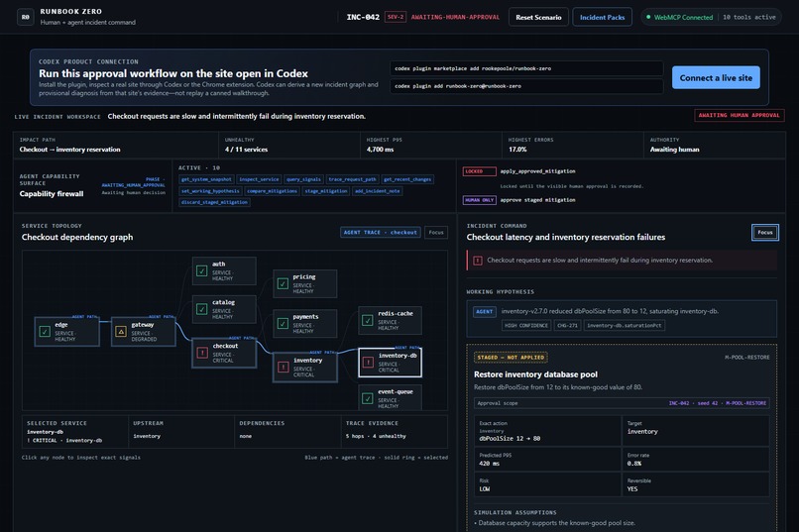Click the SEV-2 severity badge
Screen dimensions: 799x532
pyautogui.click(x=395, y=17)
